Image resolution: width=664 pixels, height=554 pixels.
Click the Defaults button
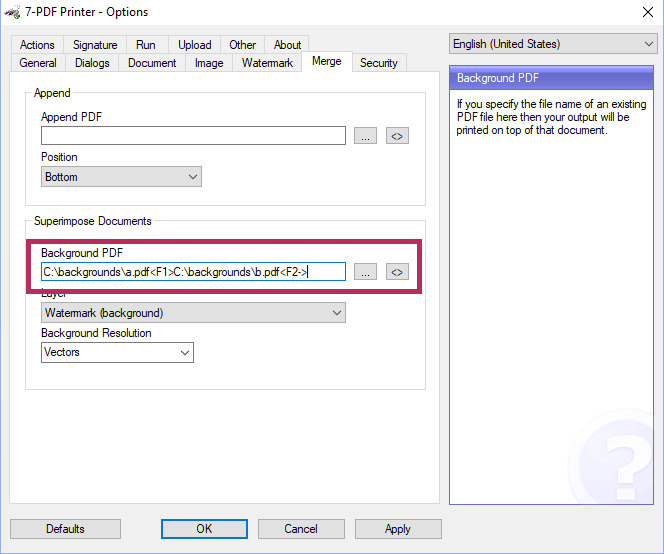click(x=65, y=529)
